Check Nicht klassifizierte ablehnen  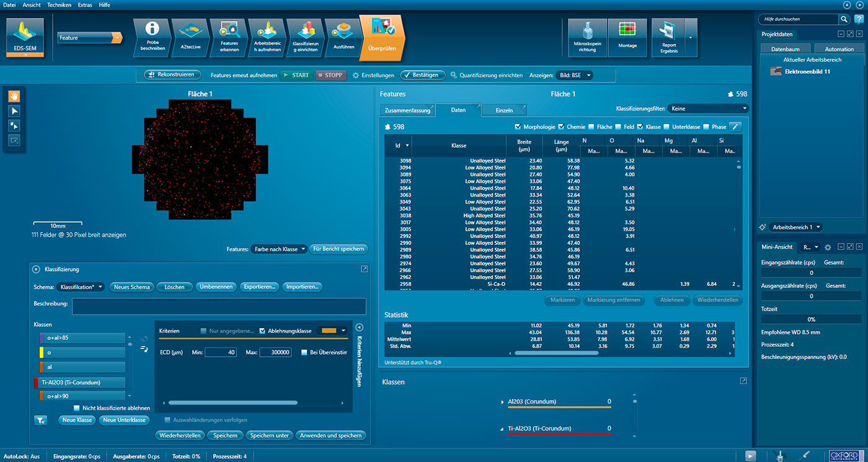(77, 408)
